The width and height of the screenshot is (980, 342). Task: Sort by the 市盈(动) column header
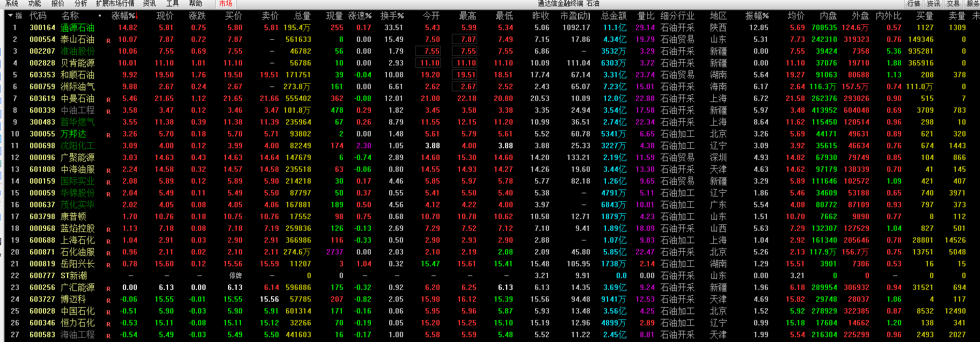(575, 16)
